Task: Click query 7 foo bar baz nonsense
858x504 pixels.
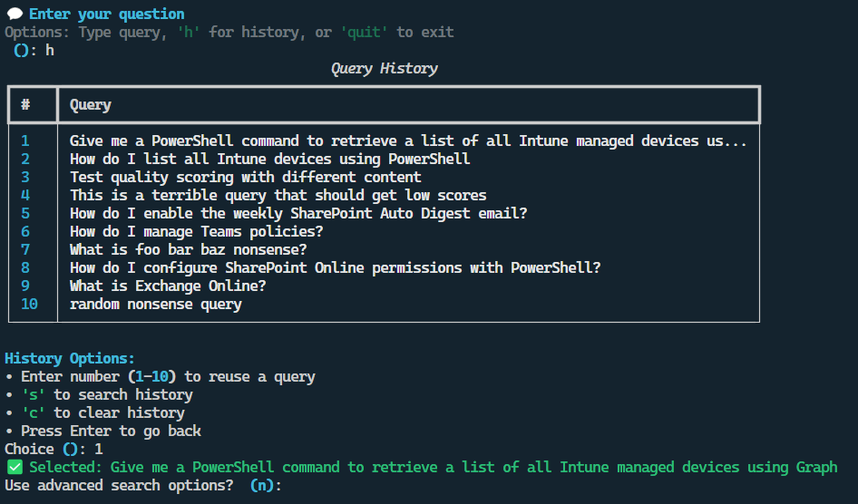Action: (188, 250)
